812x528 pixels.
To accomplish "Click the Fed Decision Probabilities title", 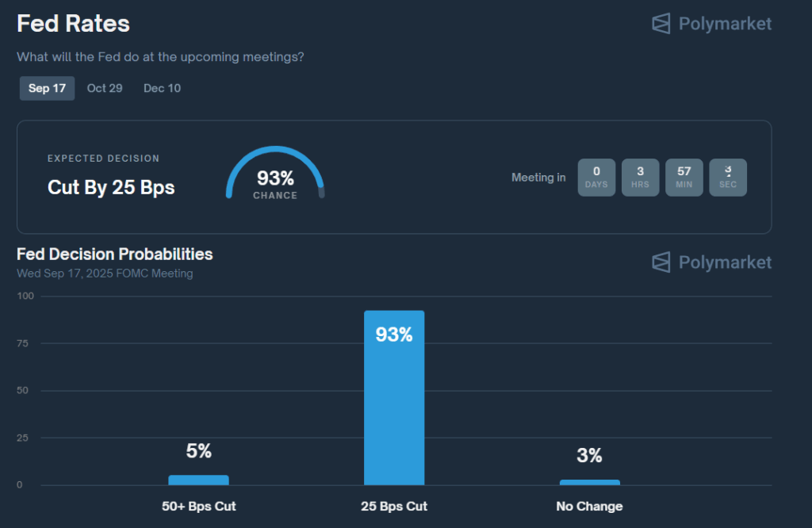I will (115, 254).
